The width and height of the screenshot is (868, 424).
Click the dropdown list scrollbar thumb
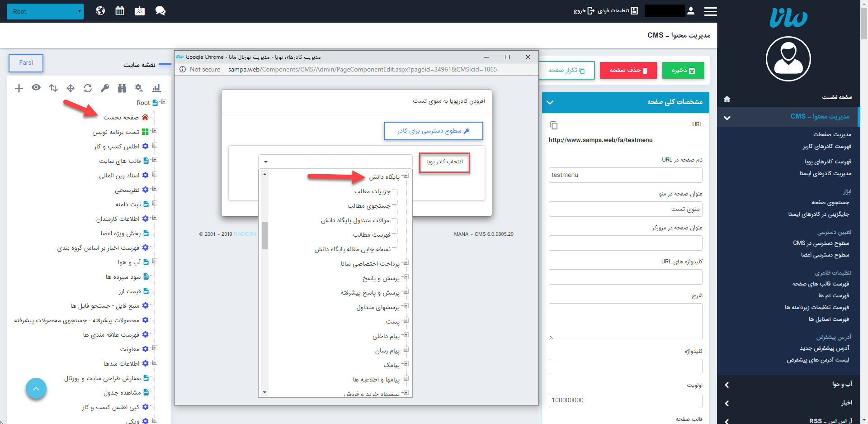click(264, 235)
